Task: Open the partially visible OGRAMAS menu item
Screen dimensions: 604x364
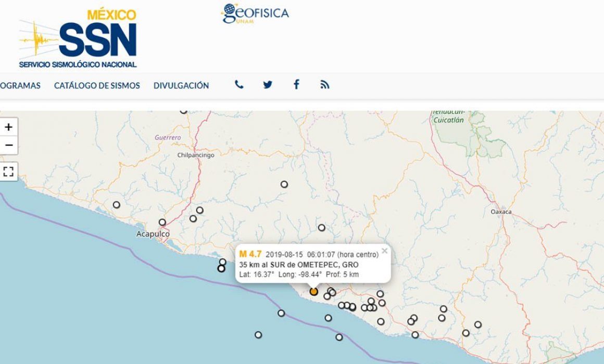Action: pyautogui.click(x=20, y=85)
